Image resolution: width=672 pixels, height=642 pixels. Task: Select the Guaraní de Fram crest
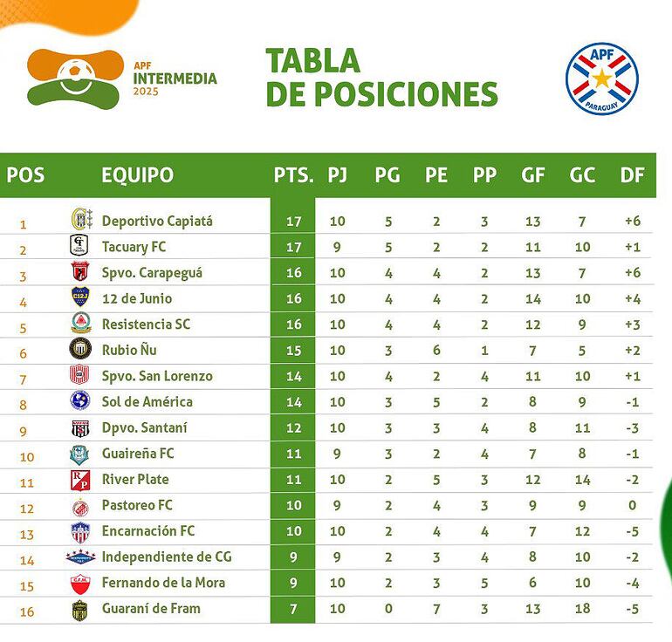click(80, 609)
